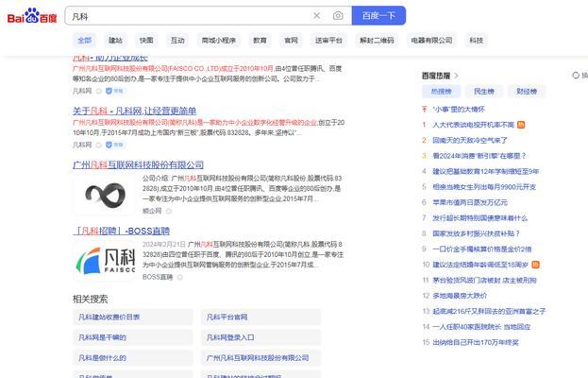Click the pinned top marker before "小事"里的大情怀
588x378 pixels.
424,110
